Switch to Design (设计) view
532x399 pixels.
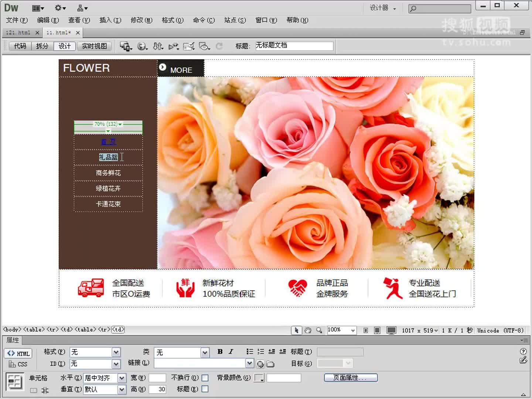click(64, 46)
